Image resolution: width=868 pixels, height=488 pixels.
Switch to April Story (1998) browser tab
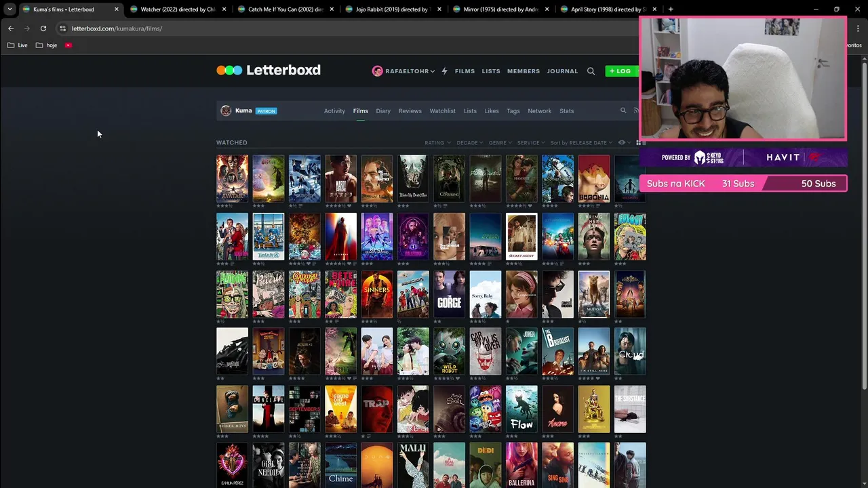tap(608, 9)
